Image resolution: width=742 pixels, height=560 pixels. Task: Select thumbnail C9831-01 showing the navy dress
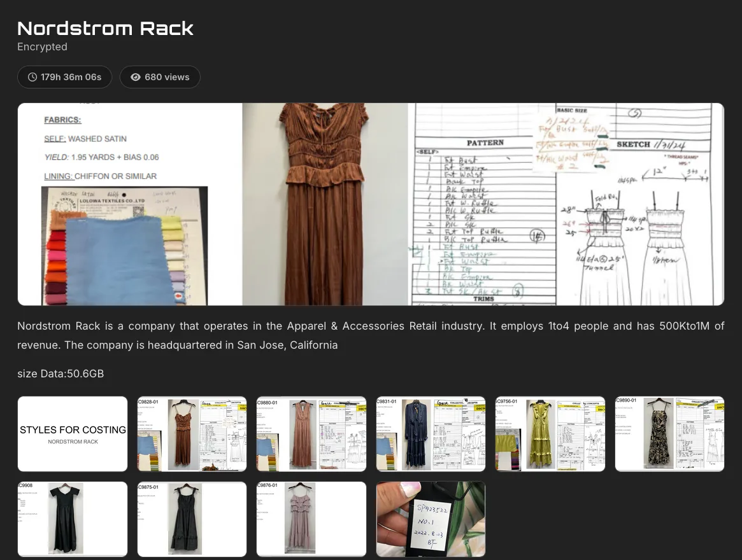pos(431,433)
